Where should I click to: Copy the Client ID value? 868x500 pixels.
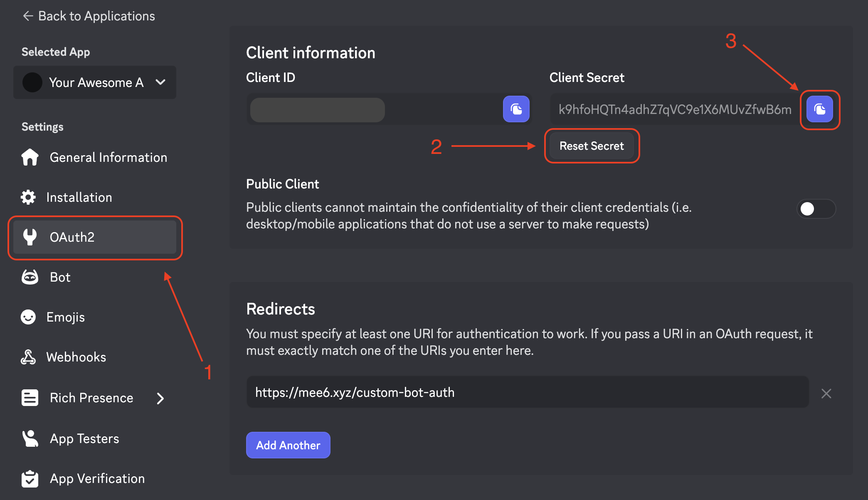[x=516, y=109]
